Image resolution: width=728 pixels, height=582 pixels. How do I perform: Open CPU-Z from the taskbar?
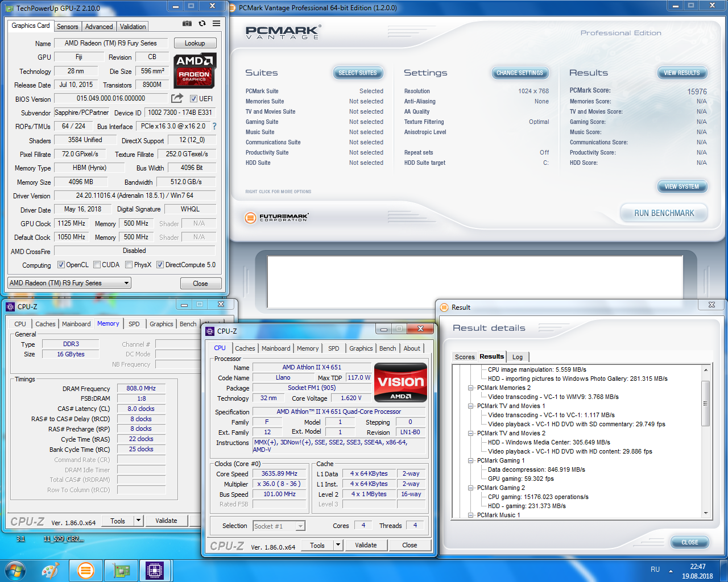pos(155,570)
